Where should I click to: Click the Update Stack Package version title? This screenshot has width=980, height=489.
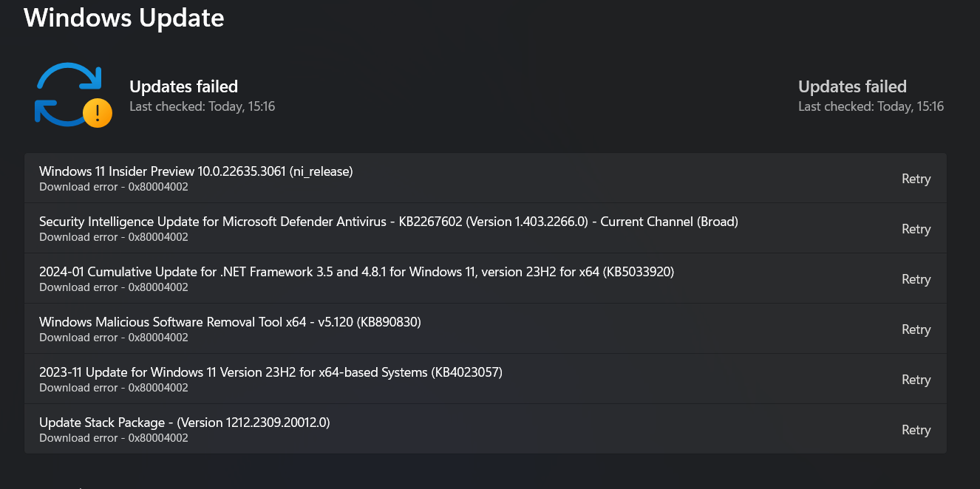(x=184, y=423)
